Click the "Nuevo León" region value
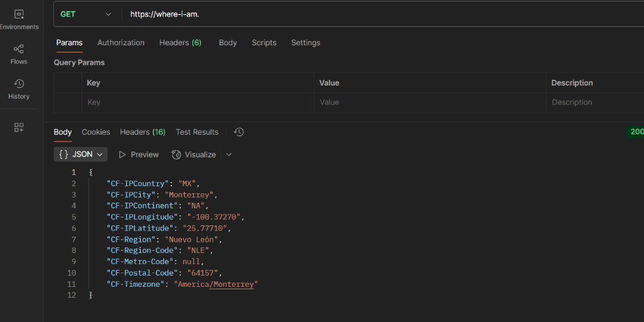This screenshot has width=644, height=322. point(191,239)
